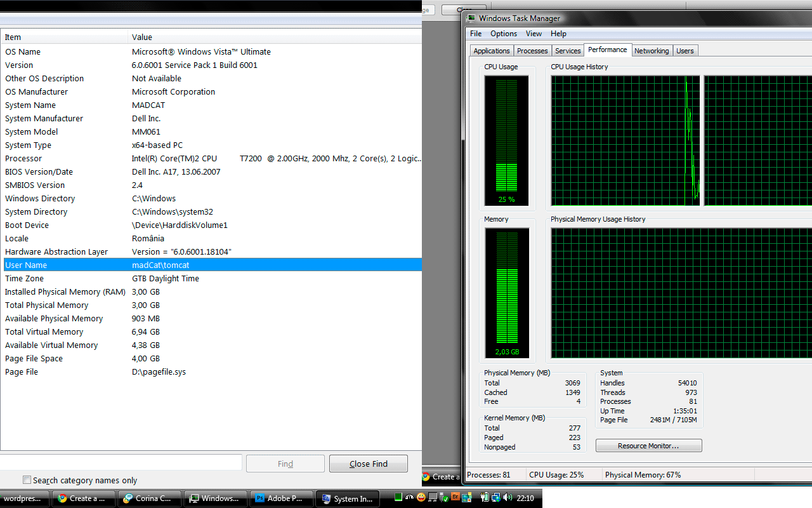
Task: Click the Physical Memory Total 3069 value
Action: coord(572,383)
